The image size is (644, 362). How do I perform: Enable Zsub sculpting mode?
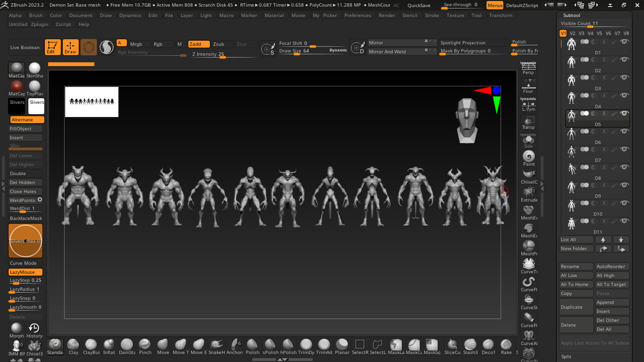click(x=219, y=44)
